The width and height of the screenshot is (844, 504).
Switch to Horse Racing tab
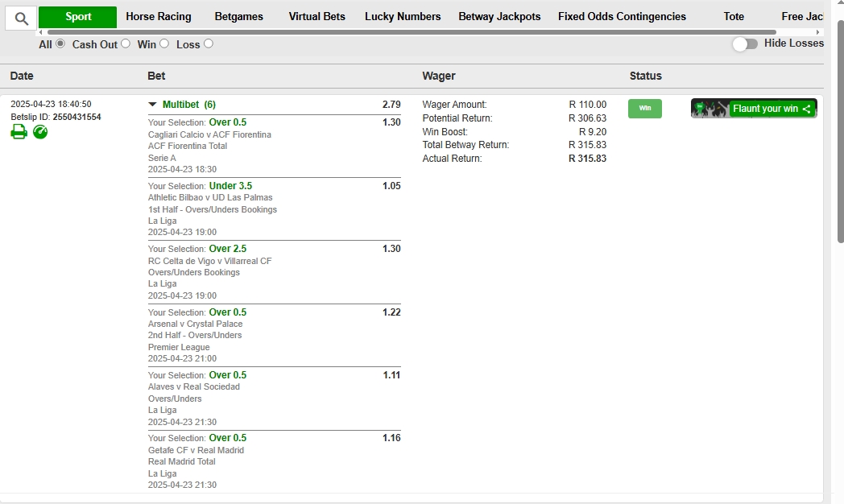tap(158, 17)
